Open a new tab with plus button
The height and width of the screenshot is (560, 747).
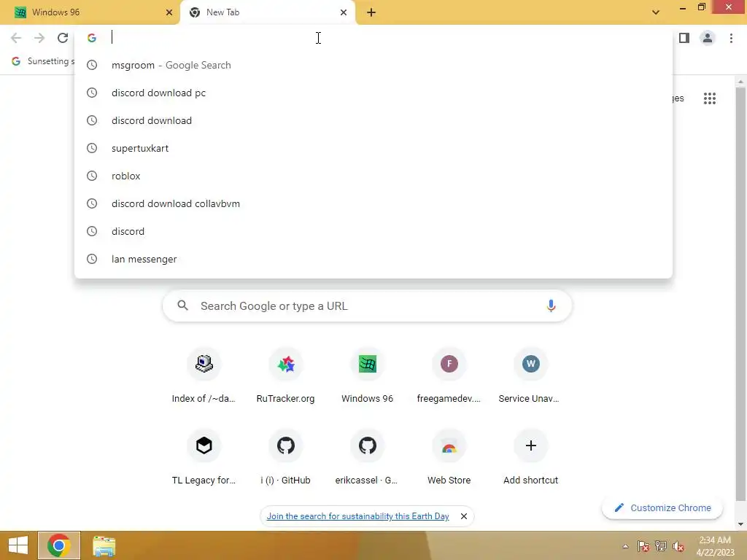371,12
